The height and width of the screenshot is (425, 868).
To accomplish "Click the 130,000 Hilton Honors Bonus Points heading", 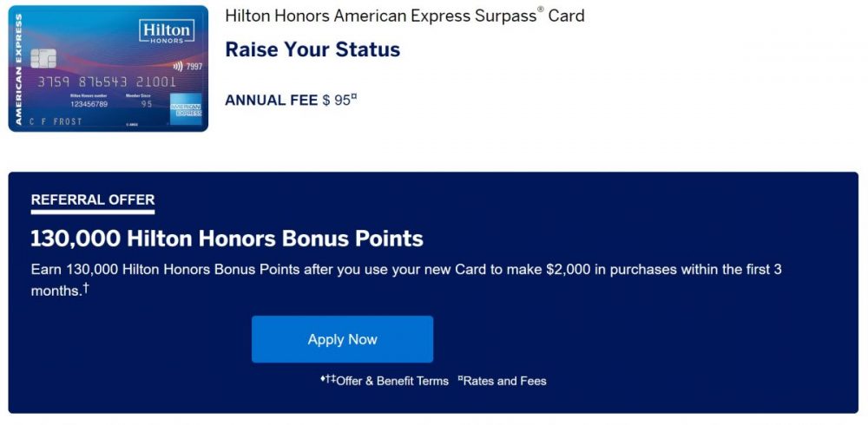I will pos(227,239).
